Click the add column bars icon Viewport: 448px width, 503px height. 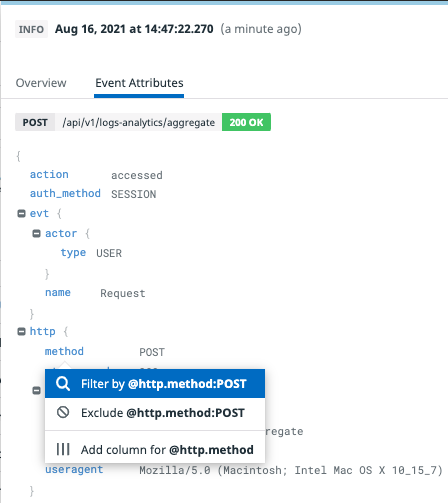(x=63, y=449)
